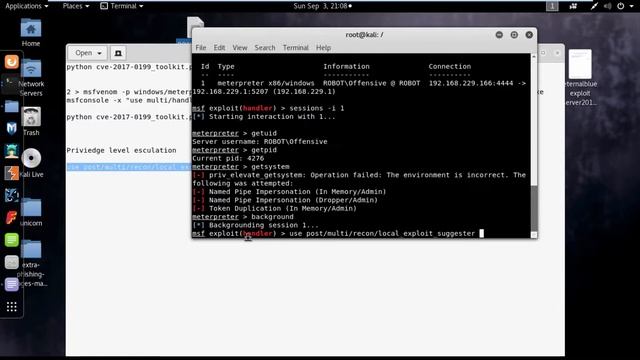Launch Metasploit from the dock
The height and width of the screenshot is (360, 640).
tap(11, 128)
